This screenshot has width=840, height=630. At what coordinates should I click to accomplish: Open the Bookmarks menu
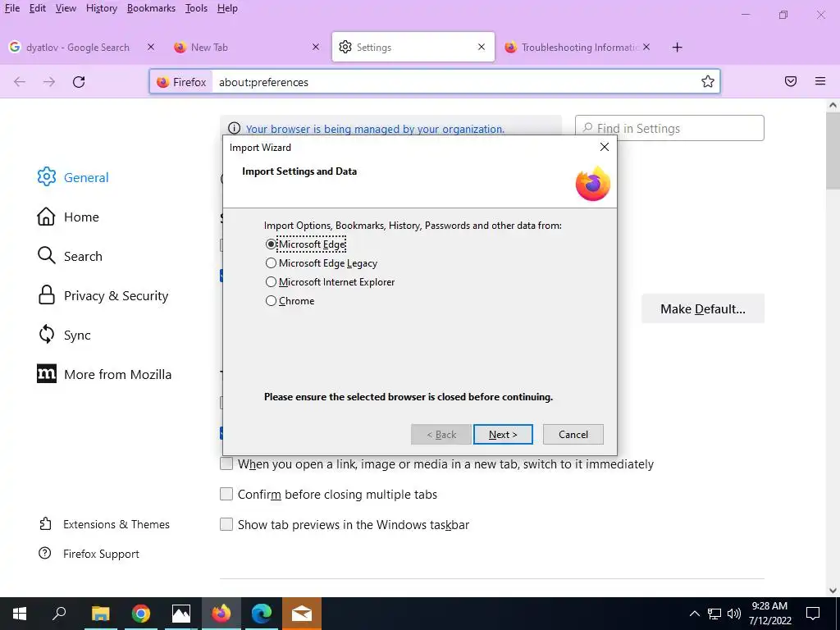click(151, 8)
